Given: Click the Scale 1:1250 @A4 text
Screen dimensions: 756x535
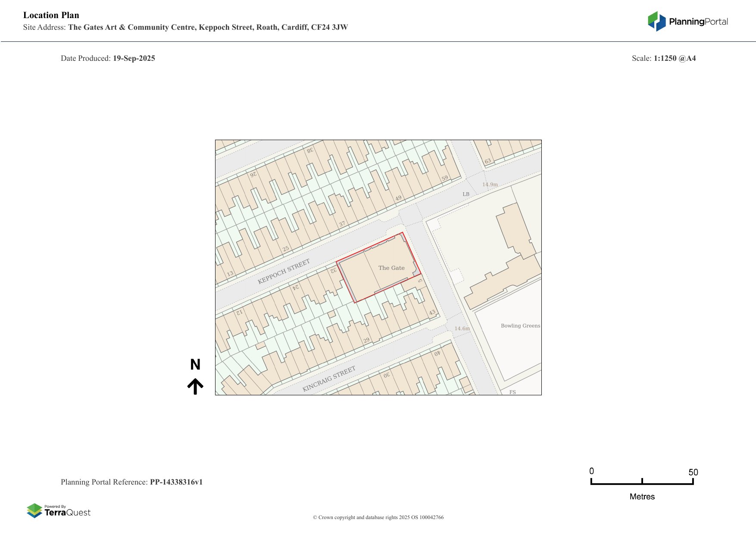Looking at the screenshot, I should coord(663,58).
